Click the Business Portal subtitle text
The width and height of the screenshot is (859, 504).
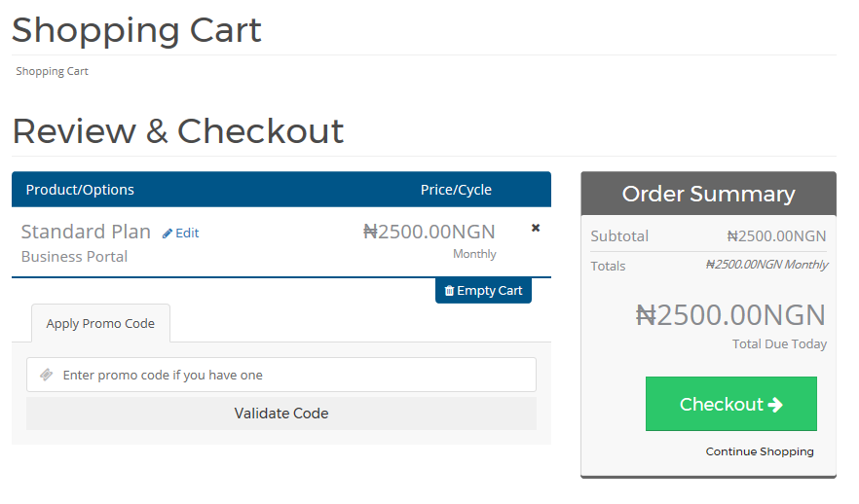74,257
